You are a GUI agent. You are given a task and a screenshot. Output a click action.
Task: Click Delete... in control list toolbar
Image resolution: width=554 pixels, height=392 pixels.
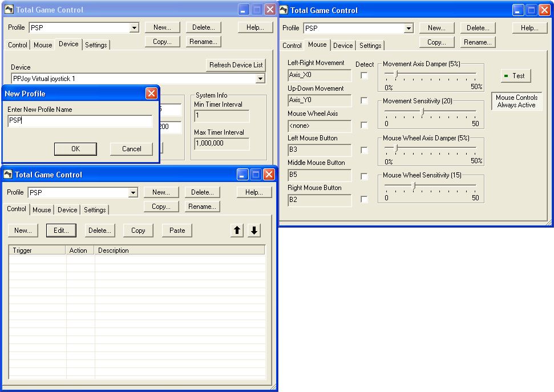tap(100, 231)
